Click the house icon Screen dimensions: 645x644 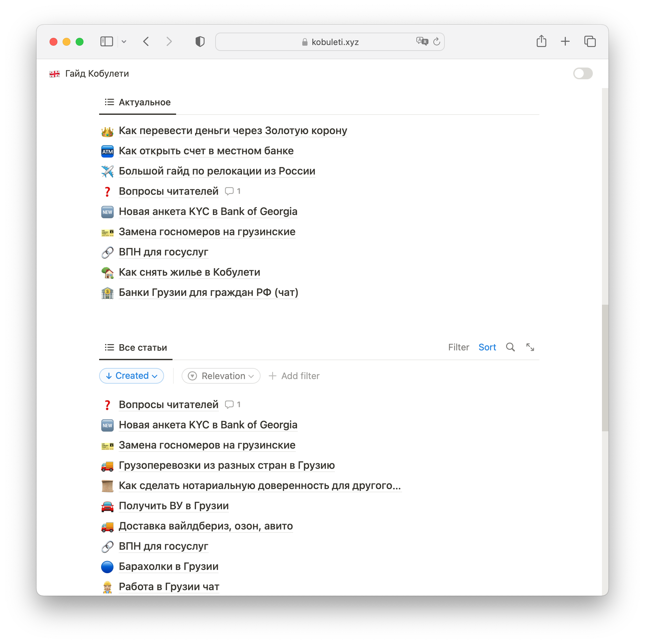(x=107, y=273)
